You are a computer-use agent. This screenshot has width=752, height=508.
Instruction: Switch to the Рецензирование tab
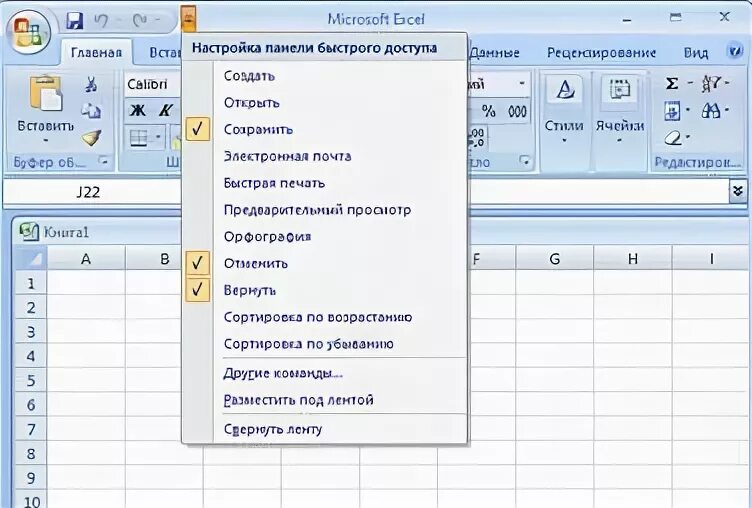click(x=601, y=52)
